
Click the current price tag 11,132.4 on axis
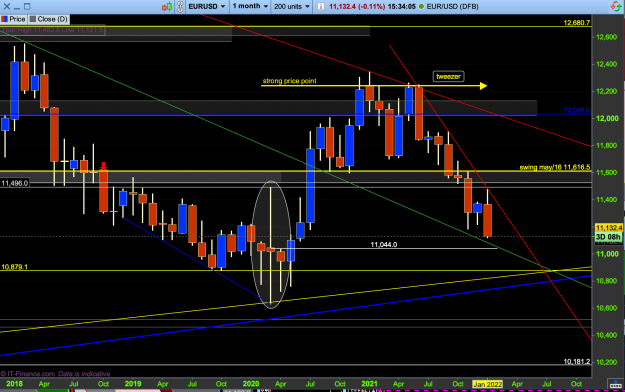[608, 228]
